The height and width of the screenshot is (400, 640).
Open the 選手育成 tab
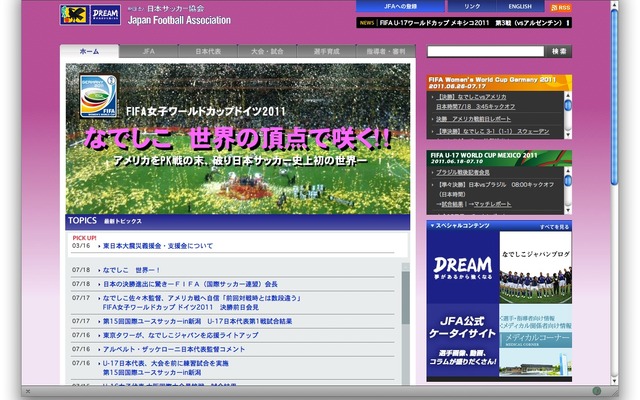(327, 51)
